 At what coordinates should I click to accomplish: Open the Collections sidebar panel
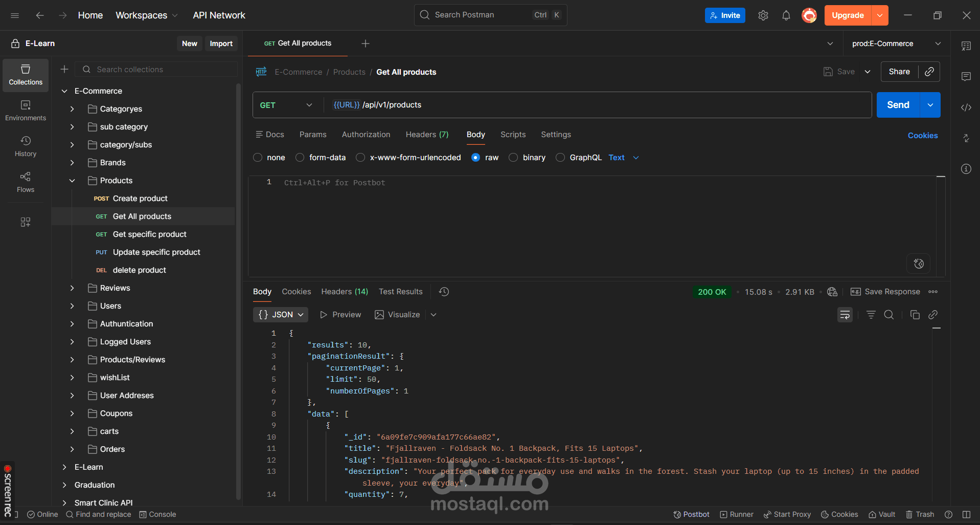[26, 75]
